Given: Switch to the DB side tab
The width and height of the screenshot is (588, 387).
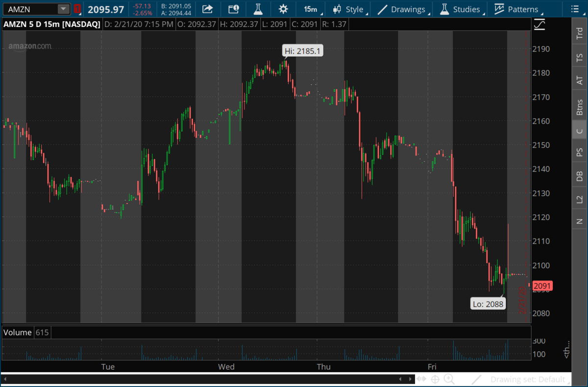Looking at the screenshot, I should tap(580, 176).
